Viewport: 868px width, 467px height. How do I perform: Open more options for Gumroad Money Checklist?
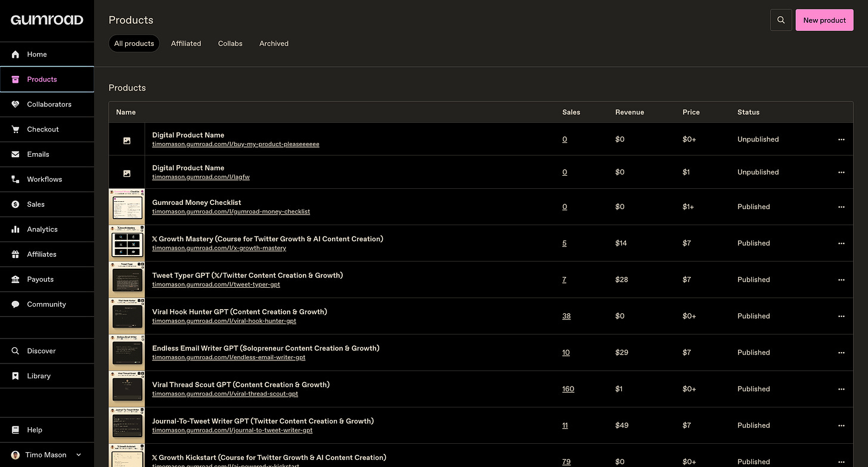tap(841, 207)
